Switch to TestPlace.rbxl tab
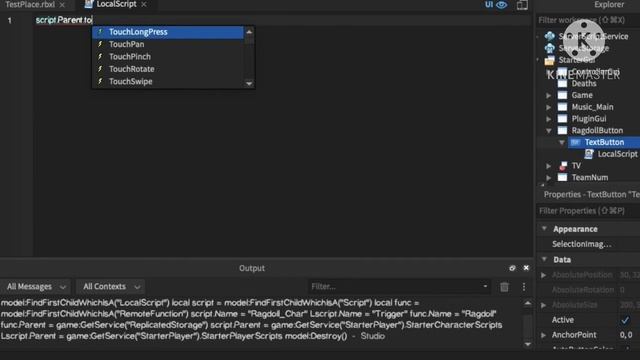This screenshot has height=360, width=640. coord(30,4)
